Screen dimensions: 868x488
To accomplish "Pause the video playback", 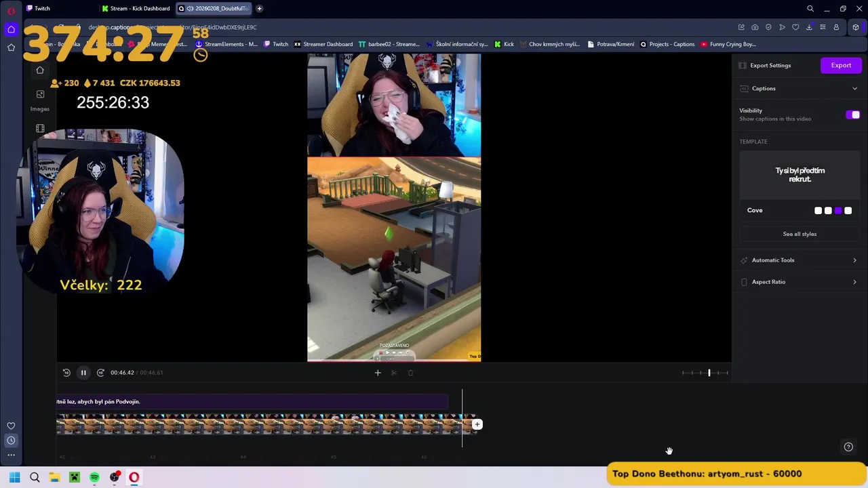I will click(83, 372).
